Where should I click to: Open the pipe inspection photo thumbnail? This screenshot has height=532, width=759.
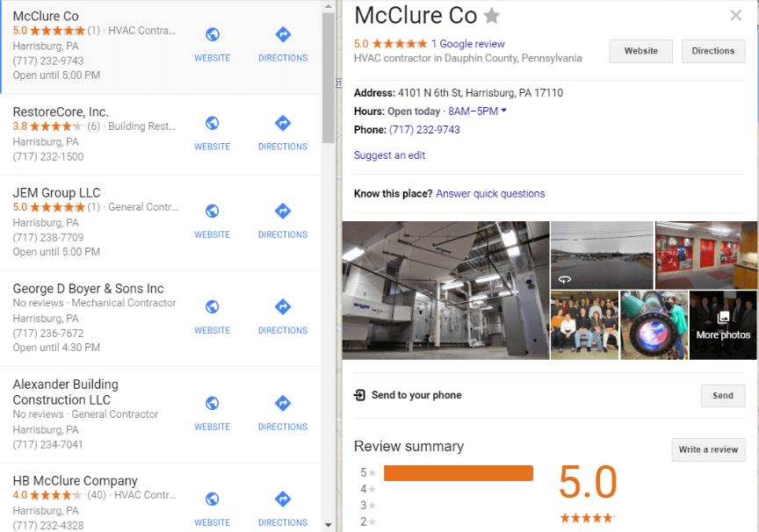pos(654,325)
